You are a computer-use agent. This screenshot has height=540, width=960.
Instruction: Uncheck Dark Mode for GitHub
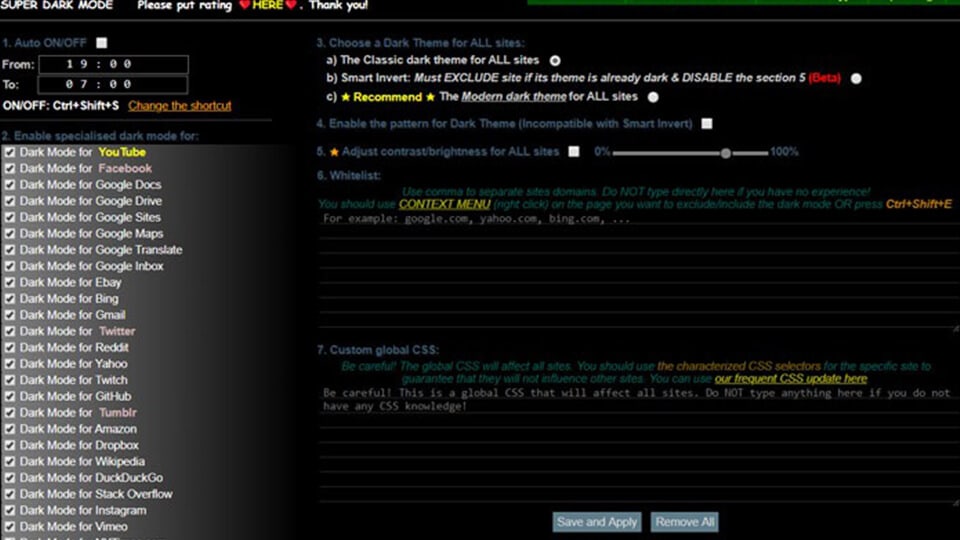pos(10,397)
